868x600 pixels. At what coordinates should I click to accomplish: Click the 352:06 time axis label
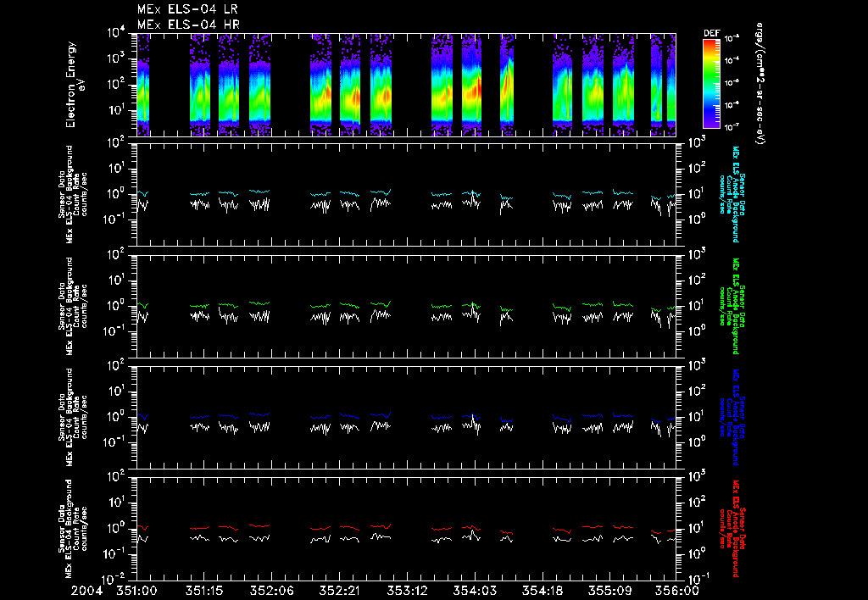272,591
